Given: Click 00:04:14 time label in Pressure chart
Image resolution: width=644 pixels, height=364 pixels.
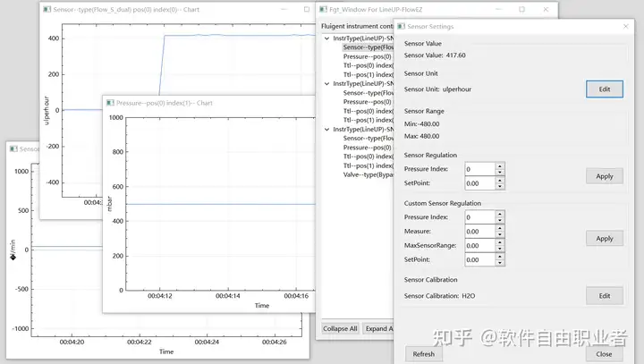Looking at the screenshot, I should pos(227,296).
